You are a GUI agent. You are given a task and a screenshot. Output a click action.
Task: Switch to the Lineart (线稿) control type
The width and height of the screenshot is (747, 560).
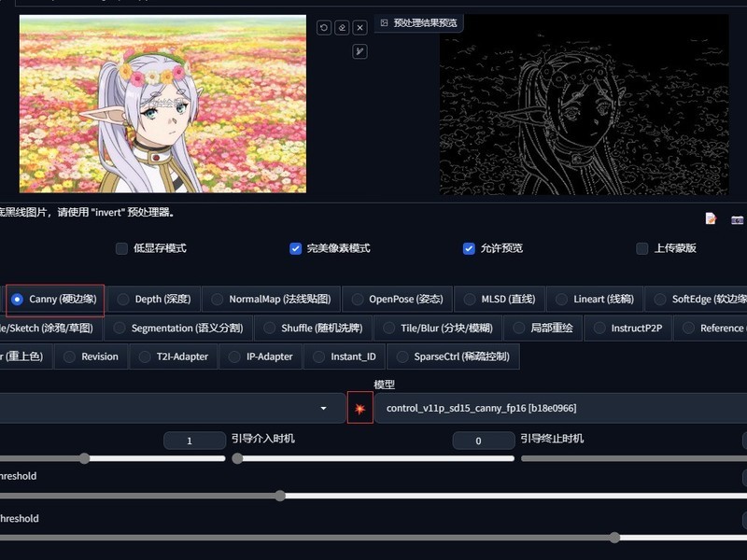coord(595,300)
